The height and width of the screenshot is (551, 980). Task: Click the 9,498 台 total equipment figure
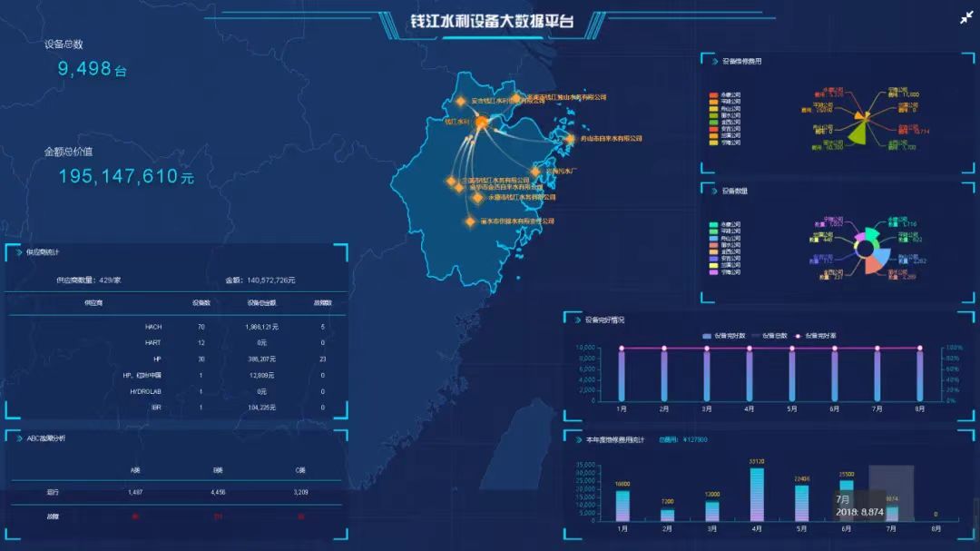(x=92, y=69)
